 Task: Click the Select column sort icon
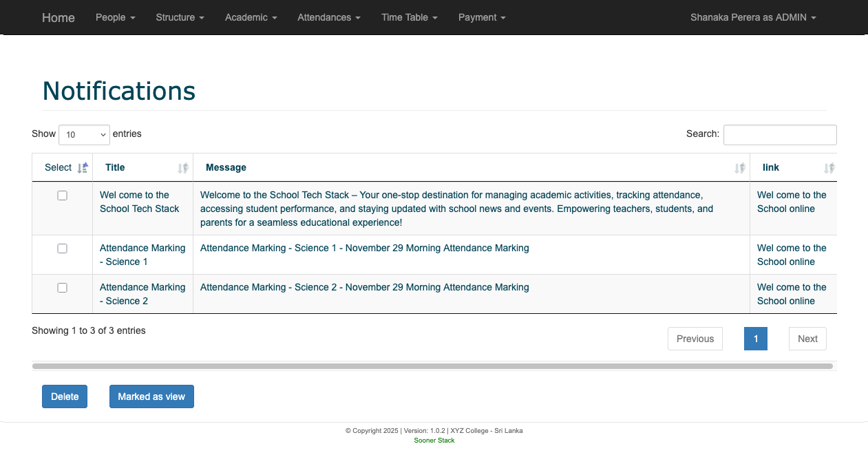[83, 168]
